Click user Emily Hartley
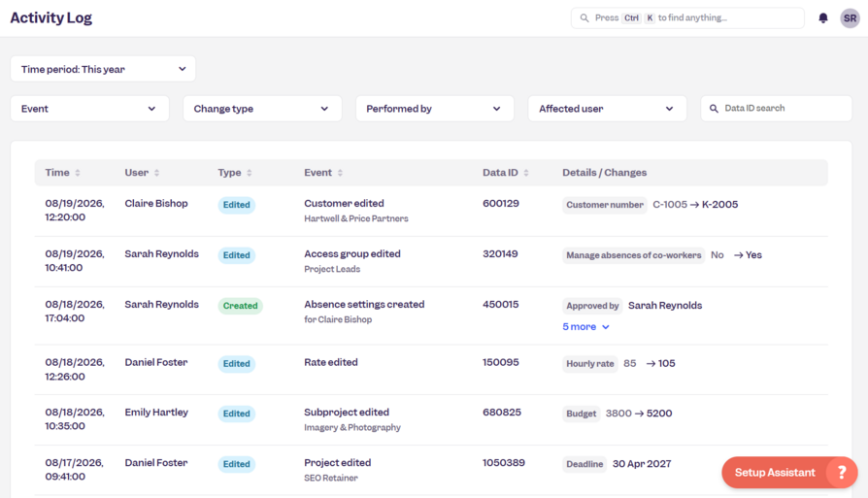Image resolution: width=868 pixels, height=498 pixels. (156, 413)
